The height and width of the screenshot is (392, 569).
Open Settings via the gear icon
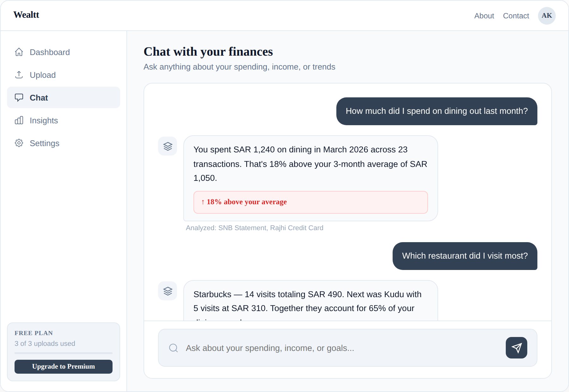point(19,143)
